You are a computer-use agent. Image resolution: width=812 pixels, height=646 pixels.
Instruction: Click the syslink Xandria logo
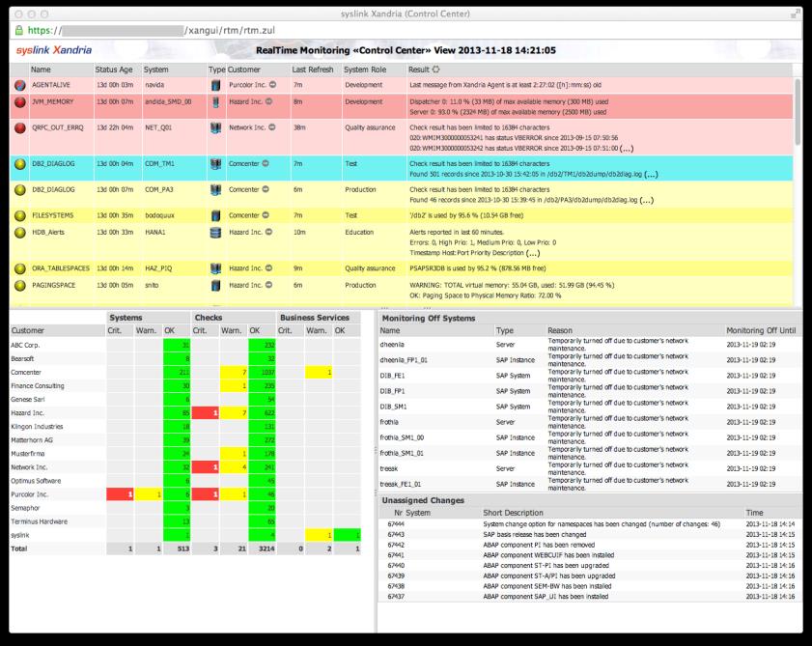click(x=54, y=50)
